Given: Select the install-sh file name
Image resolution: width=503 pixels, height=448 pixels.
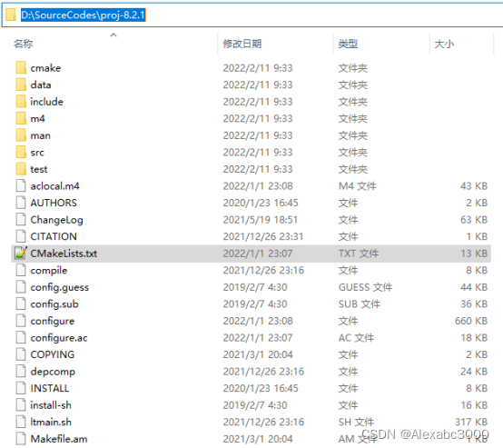Looking at the screenshot, I should point(51,405).
